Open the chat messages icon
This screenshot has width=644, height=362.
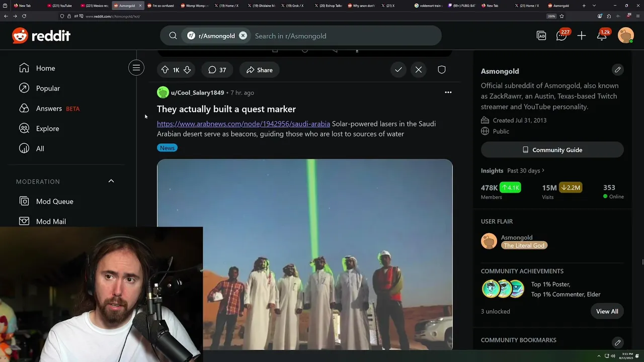(561, 36)
